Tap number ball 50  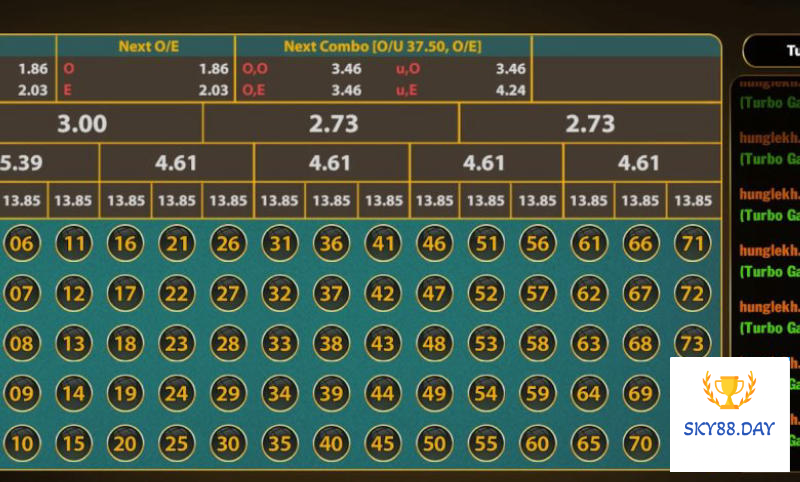point(434,443)
